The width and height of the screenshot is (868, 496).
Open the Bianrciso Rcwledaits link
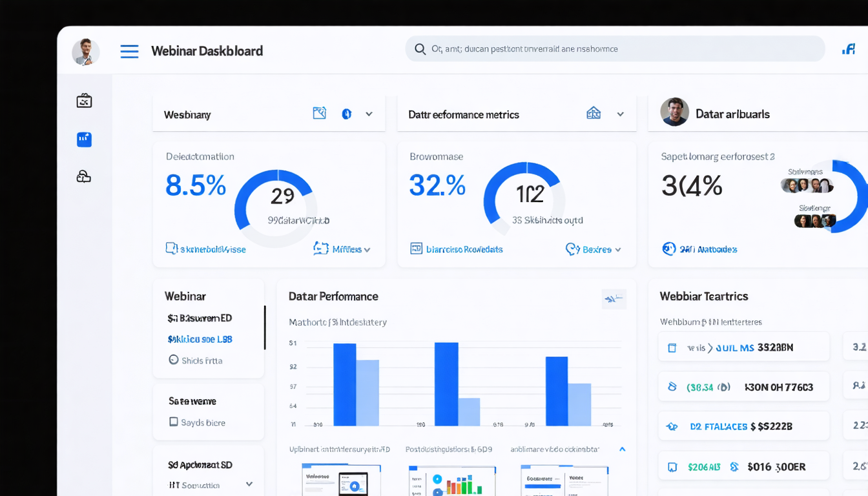point(457,249)
